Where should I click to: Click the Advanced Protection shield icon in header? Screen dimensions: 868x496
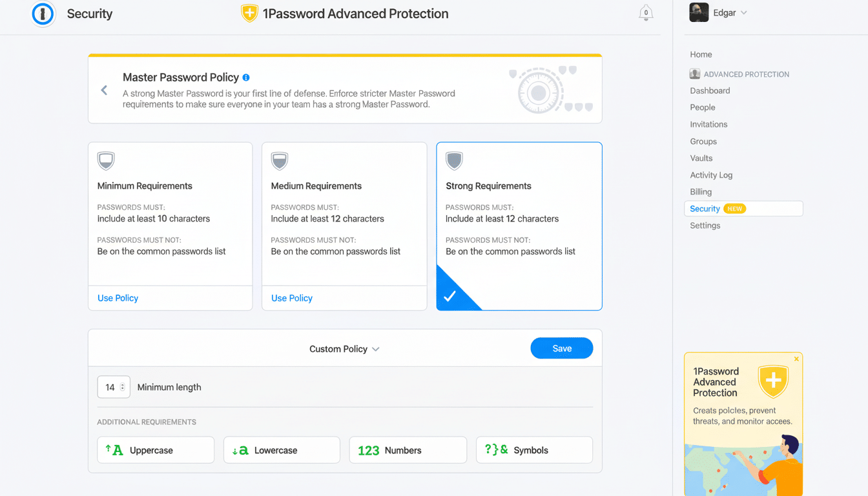click(x=249, y=12)
